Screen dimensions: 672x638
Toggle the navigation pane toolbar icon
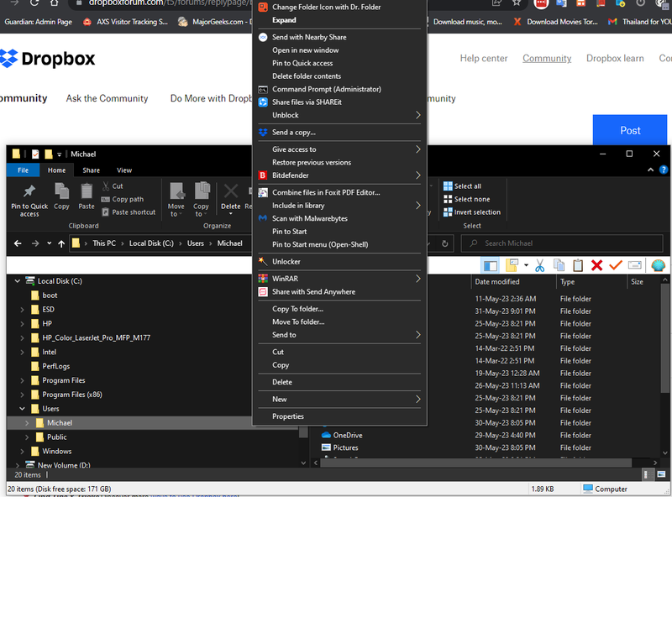point(491,265)
